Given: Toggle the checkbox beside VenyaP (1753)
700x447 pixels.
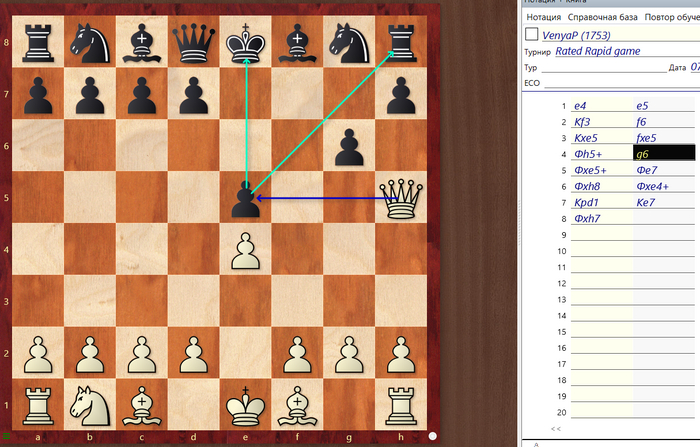Looking at the screenshot, I should [531, 34].
